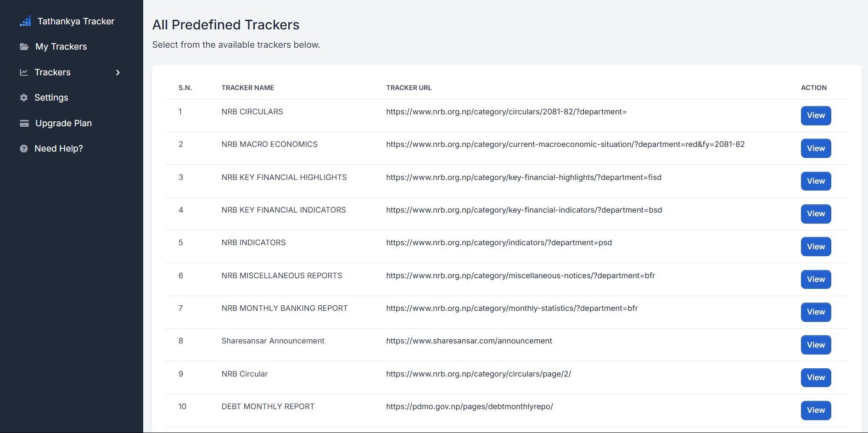View the NRB CIRCULARS tracker
The height and width of the screenshot is (433, 868).
click(x=815, y=116)
